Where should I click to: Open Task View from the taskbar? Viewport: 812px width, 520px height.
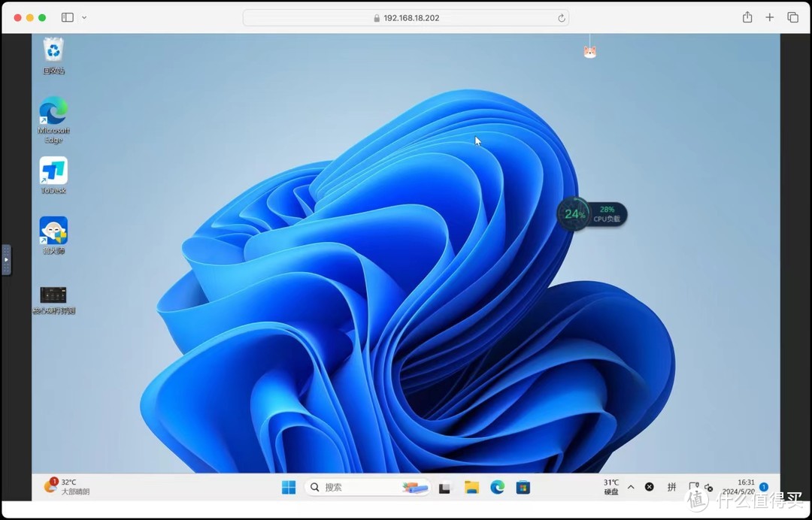coord(444,488)
